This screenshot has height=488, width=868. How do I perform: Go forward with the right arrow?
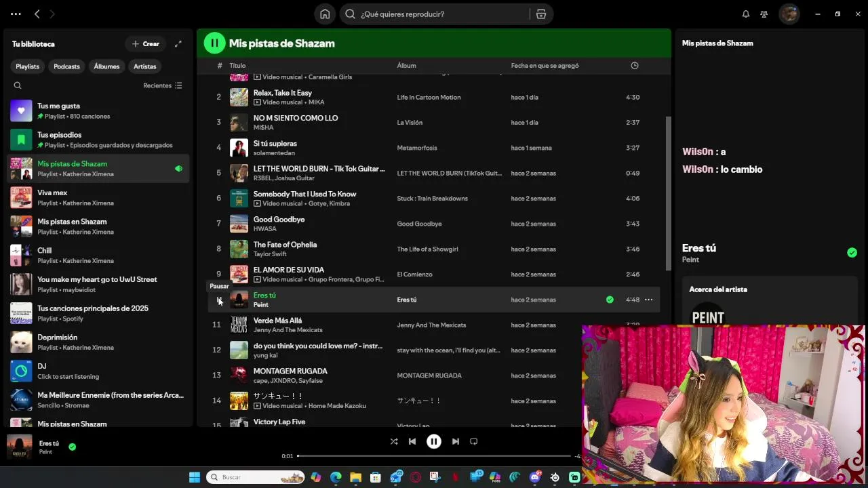tap(52, 14)
